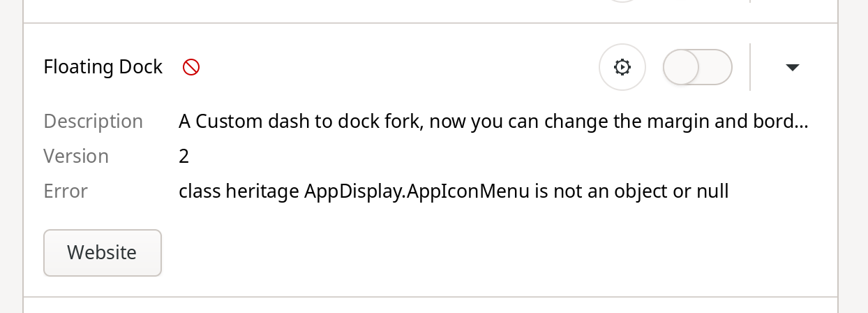The height and width of the screenshot is (313, 868).
Task: Click the vertical separator beside the switch
Action: [x=750, y=67]
